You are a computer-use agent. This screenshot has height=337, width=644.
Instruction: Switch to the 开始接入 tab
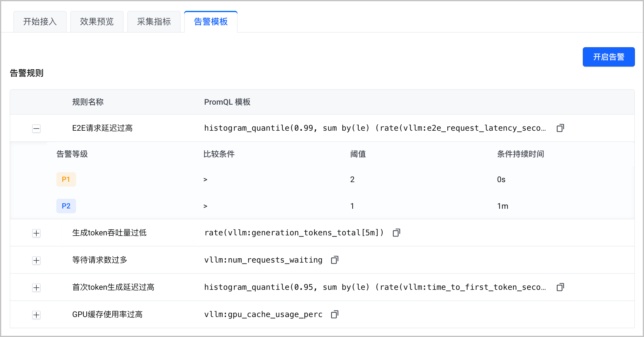40,22
